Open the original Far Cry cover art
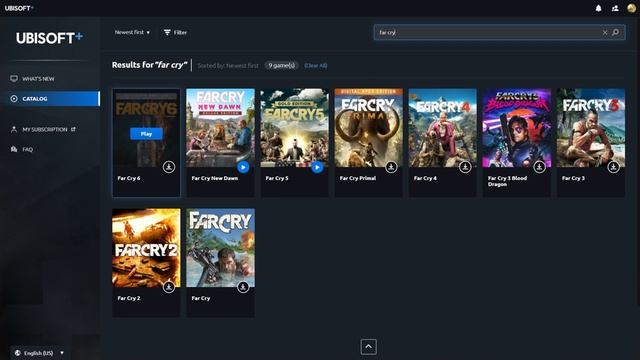640x360 pixels. coord(220,248)
